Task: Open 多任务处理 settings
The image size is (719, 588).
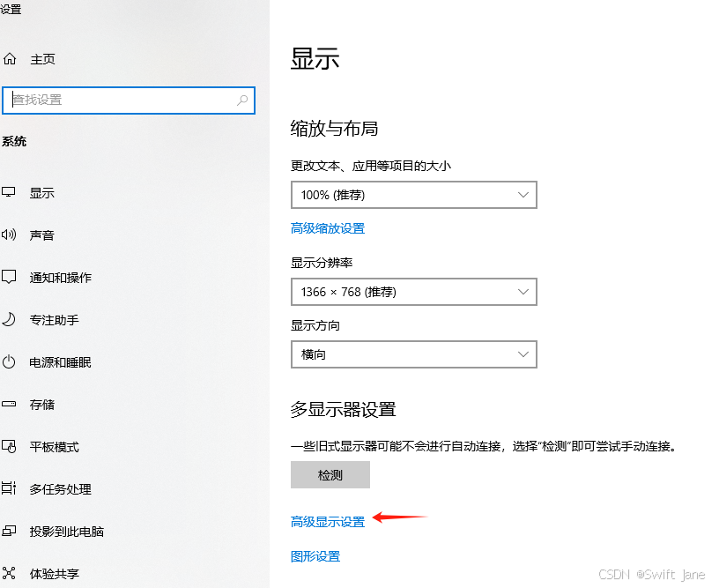Action: coord(61,489)
